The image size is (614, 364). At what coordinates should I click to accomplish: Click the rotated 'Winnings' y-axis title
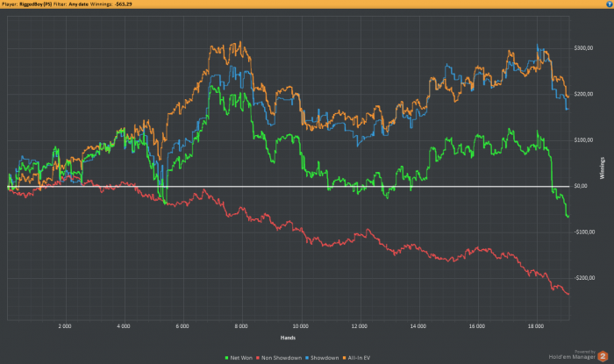(602, 168)
